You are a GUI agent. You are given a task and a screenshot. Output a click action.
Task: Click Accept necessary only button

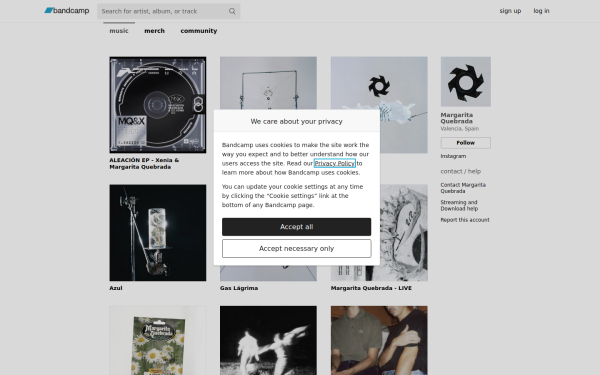[297, 249]
